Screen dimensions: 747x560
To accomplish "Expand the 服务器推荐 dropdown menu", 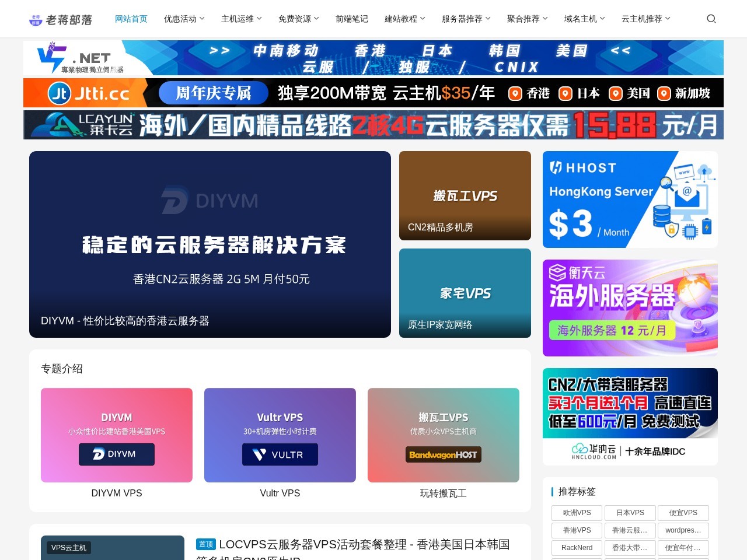I will click(x=466, y=19).
